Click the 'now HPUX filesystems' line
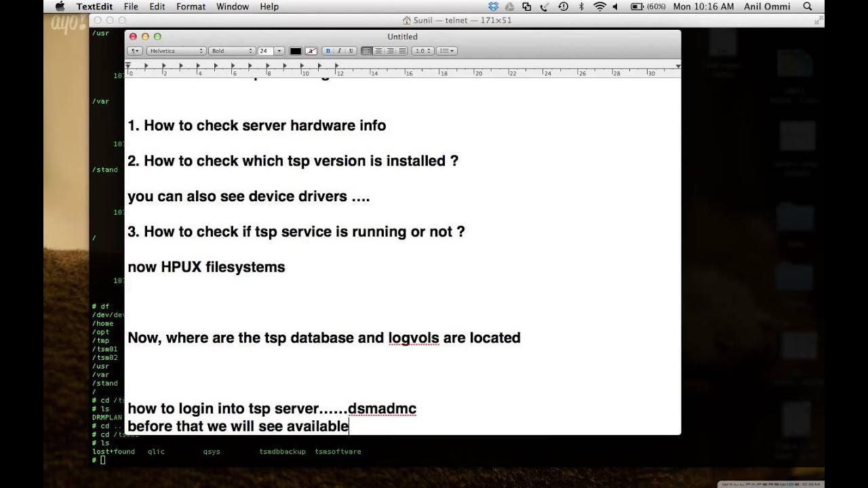Image resolution: width=868 pixels, height=488 pixels. click(x=206, y=267)
